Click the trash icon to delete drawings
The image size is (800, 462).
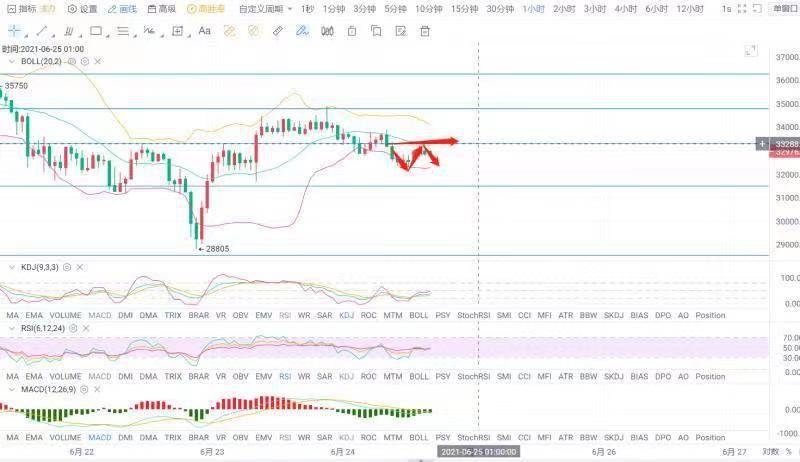pos(424,31)
